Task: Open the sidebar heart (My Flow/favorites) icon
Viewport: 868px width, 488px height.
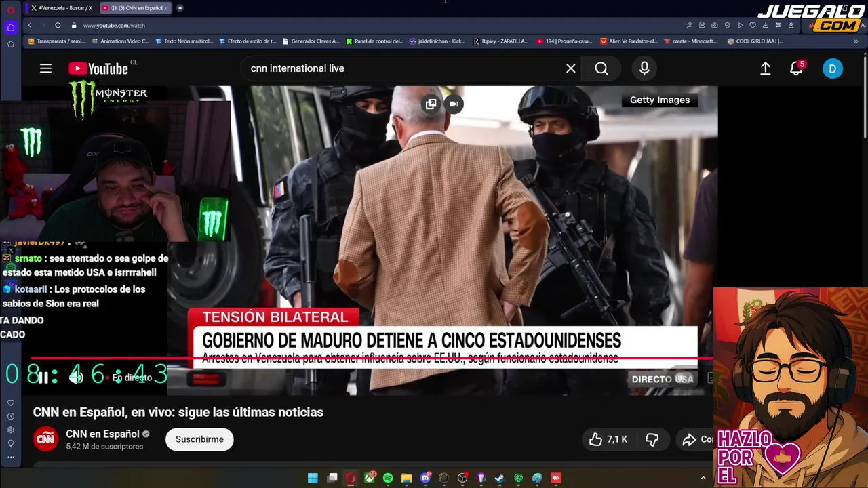Action: pos(11,403)
